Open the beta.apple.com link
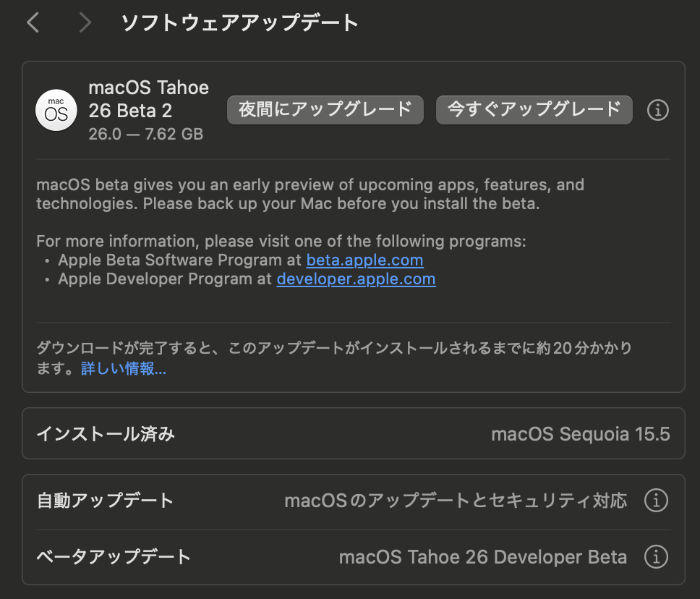Image resolution: width=700 pixels, height=599 pixels. (x=364, y=260)
